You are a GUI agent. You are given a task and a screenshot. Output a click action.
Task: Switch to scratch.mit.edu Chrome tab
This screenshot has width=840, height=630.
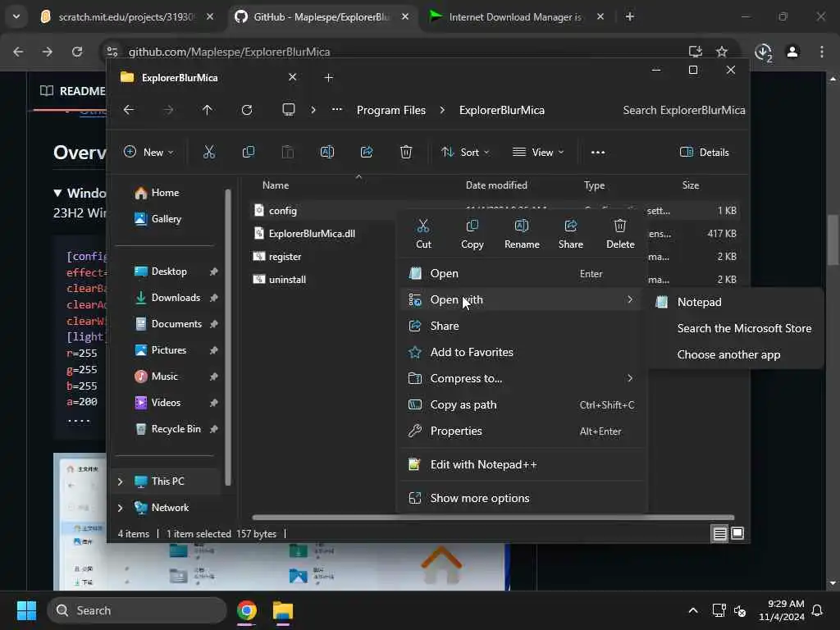click(x=126, y=17)
